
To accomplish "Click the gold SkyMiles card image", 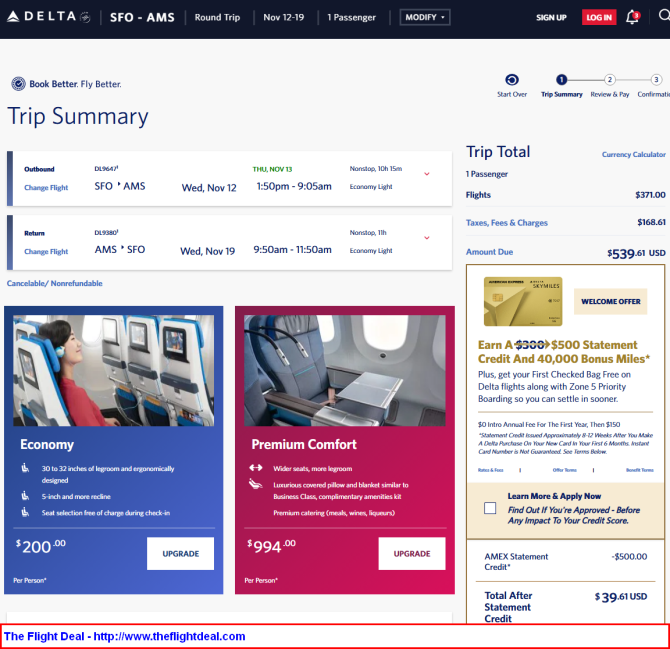I will tap(523, 301).
